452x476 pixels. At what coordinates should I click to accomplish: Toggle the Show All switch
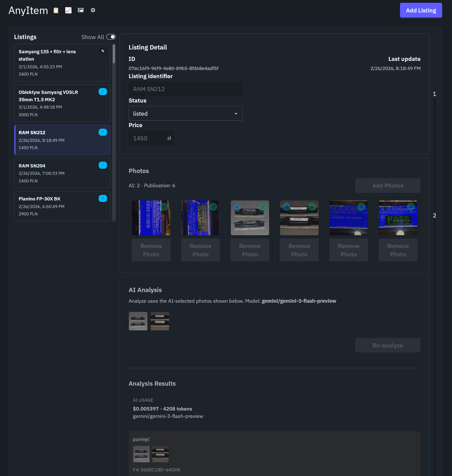tap(111, 37)
